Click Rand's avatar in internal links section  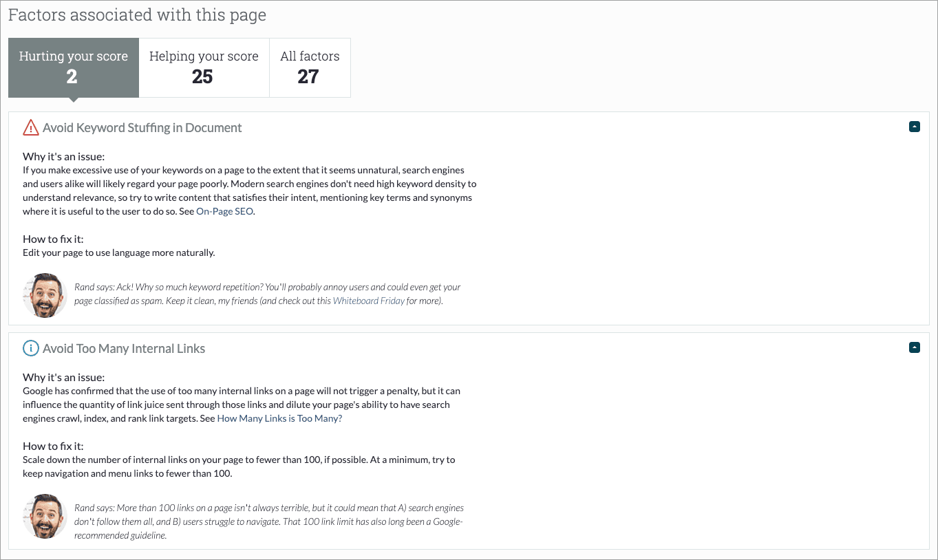tap(45, 515)
